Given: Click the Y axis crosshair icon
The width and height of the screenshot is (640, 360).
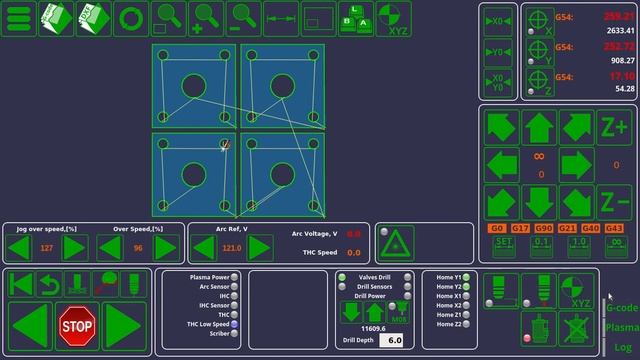Looking at the screenshot, I should pyautogui.click(x=540, y=52).
